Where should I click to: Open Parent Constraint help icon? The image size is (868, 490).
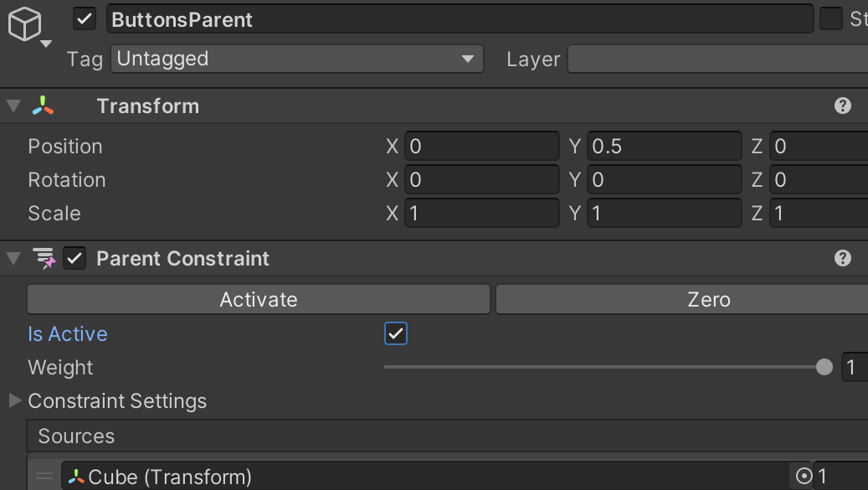[843, 258]
